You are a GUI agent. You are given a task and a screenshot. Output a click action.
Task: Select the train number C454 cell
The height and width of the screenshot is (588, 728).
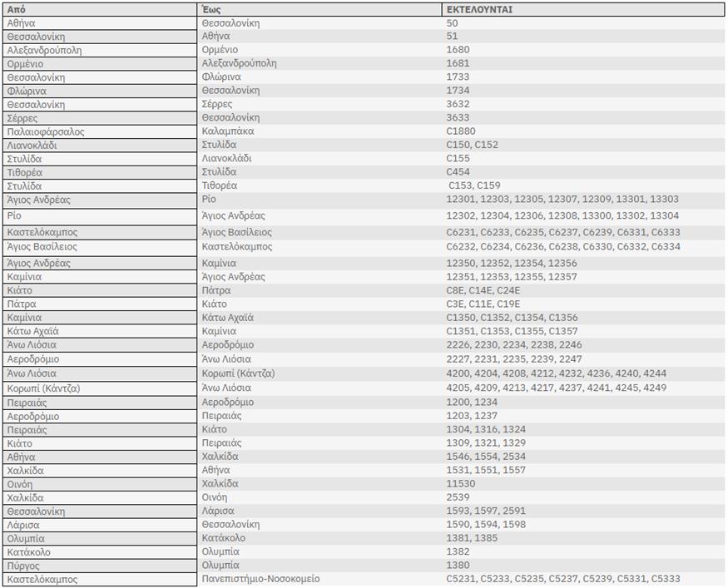coord(458,172)
